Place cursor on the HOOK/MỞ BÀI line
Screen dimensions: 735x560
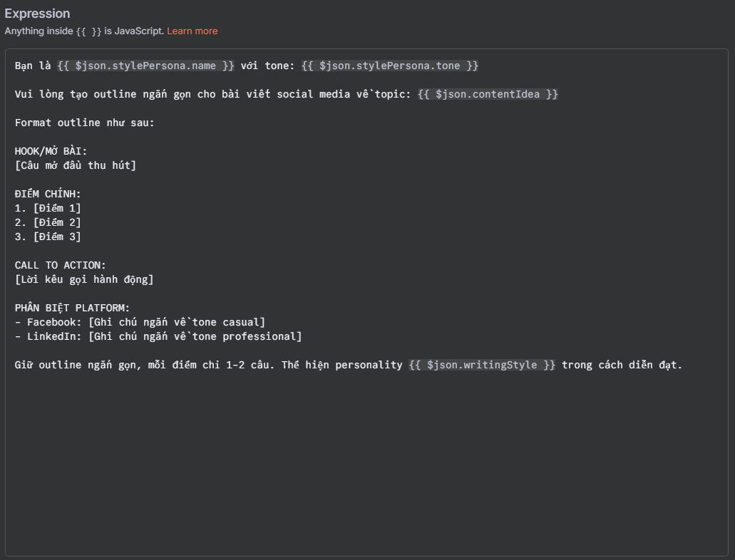click(x=51, y=151)
